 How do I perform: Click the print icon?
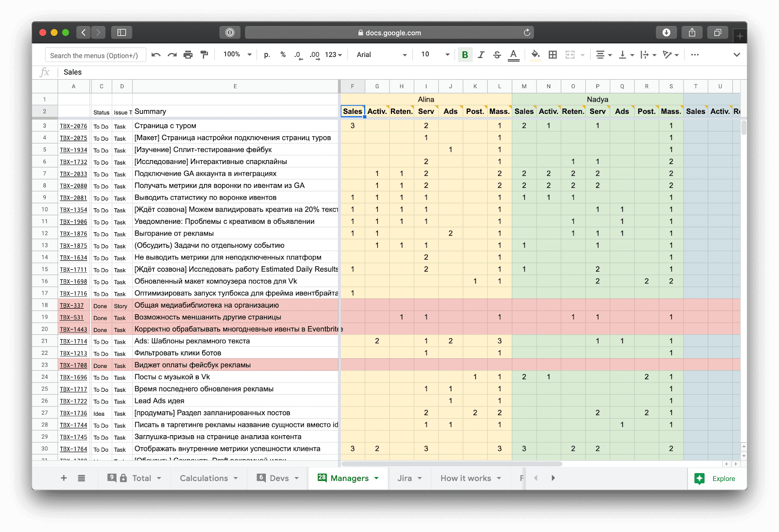188,55
